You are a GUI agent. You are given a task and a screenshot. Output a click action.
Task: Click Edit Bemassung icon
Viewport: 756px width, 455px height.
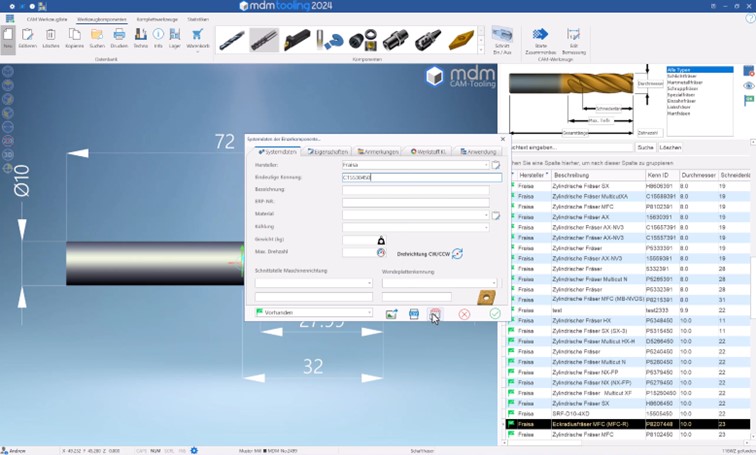pyautogui.click(x=573, y=40)
